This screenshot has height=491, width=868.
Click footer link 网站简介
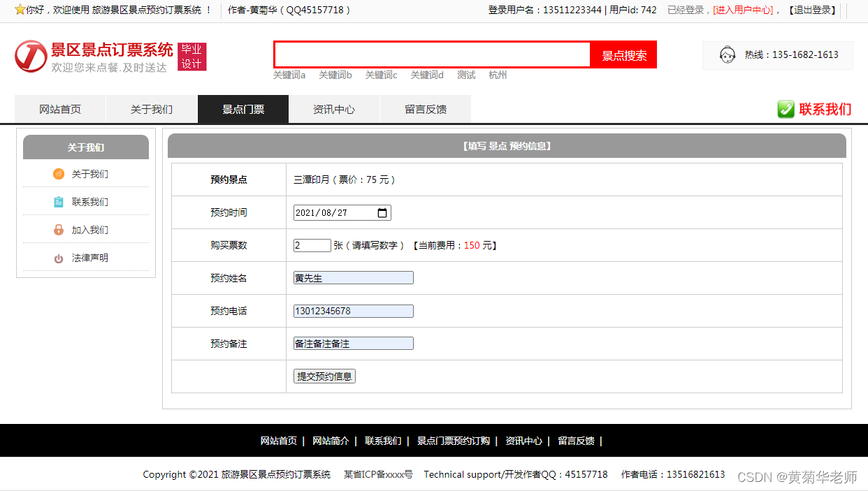point(331,441)
